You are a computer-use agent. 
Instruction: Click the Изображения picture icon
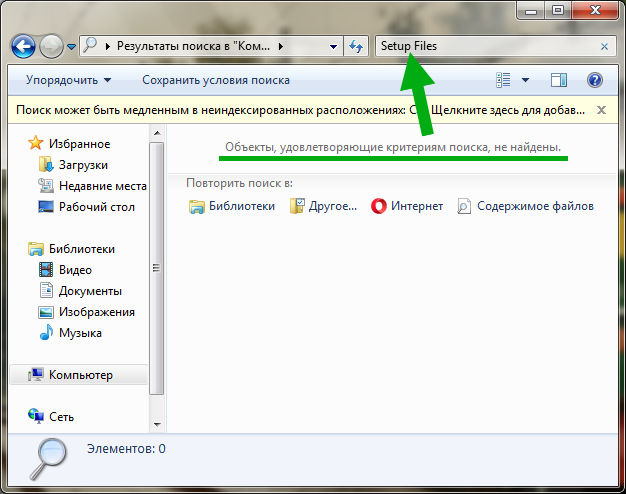[46, 312]
